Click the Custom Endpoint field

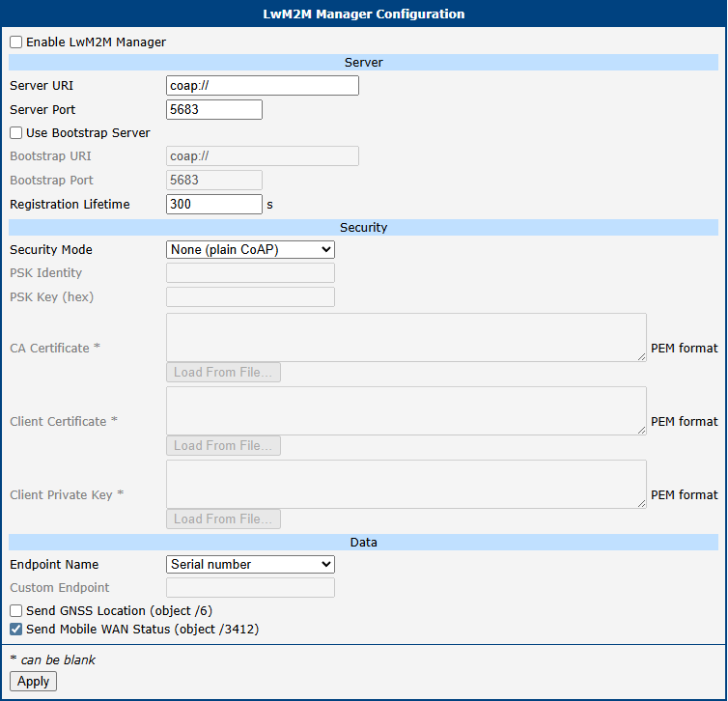coord(250,588)
